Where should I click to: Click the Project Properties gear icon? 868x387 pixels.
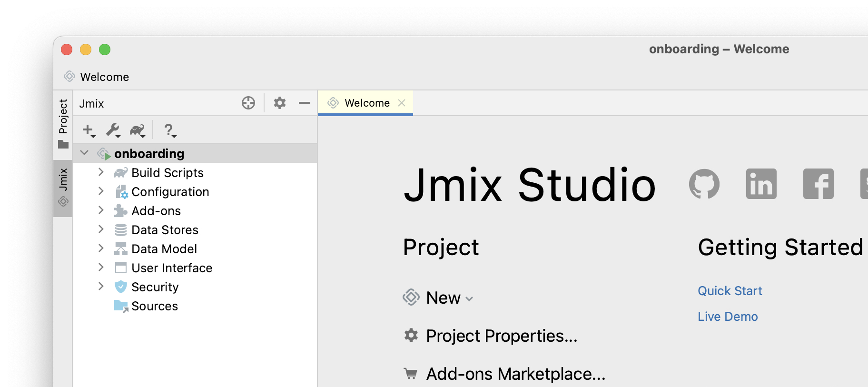[x=411, y=336]
